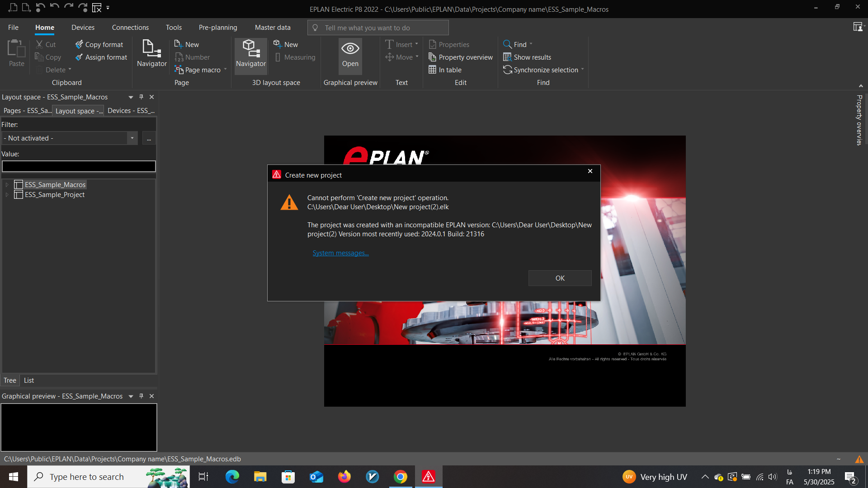Image resolution: width=868 pixels, height=488 pixels.
Task: Click the Value input field
Action: [79, 166]
